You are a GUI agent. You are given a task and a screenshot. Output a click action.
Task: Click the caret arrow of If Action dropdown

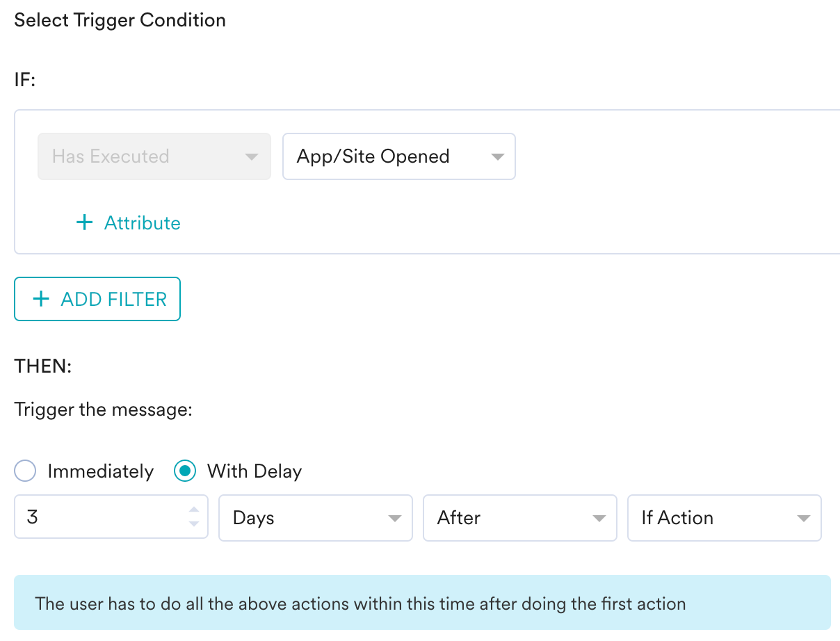pos(804,519)
